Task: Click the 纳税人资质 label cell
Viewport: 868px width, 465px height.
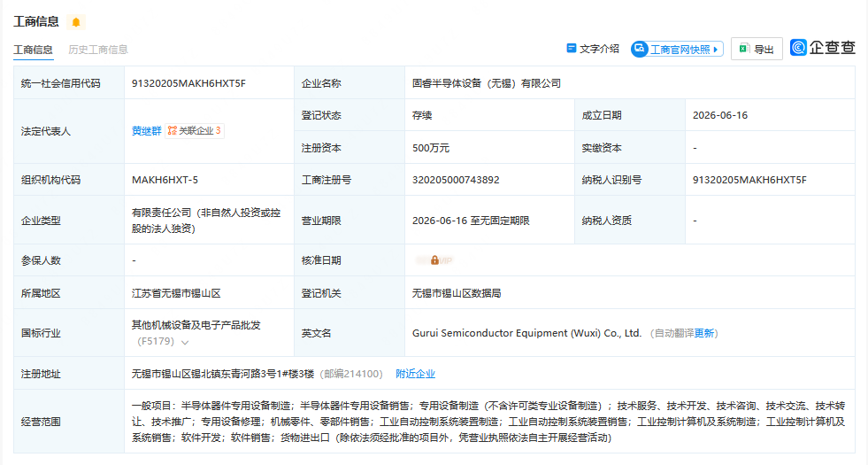Action: pyautogui.click(x=630, y=220)
